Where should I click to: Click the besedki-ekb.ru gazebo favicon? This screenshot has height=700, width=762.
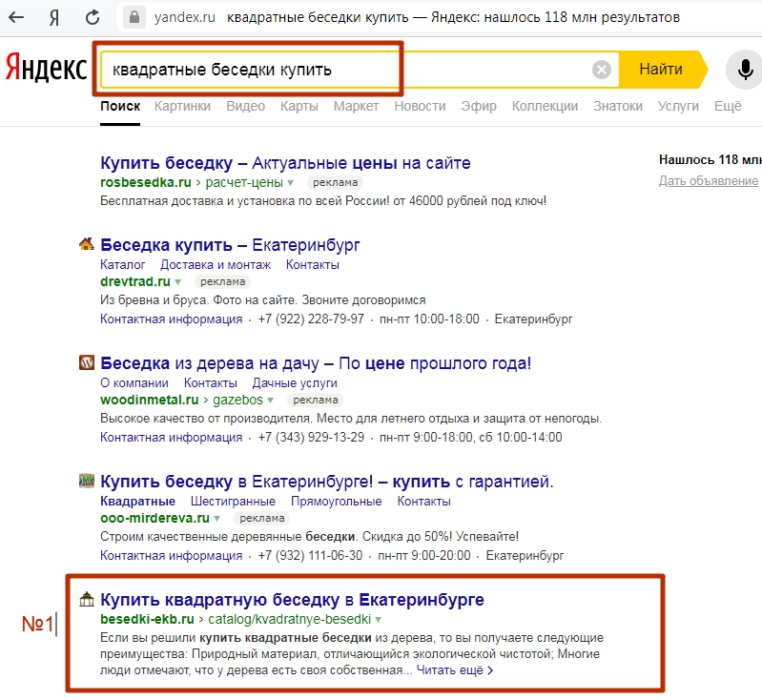pyautogui.click(x=87, y=599)
